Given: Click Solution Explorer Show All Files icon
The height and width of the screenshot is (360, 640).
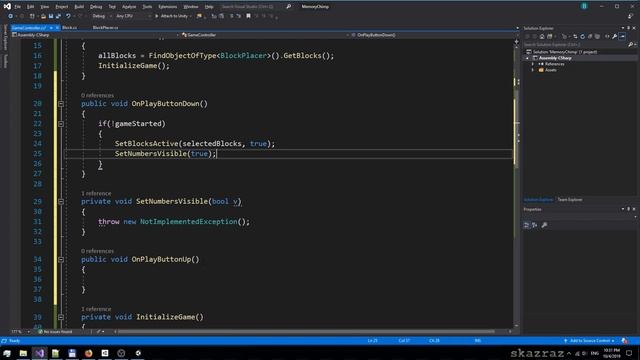Looking at the screenshot, I should (598, 36).
